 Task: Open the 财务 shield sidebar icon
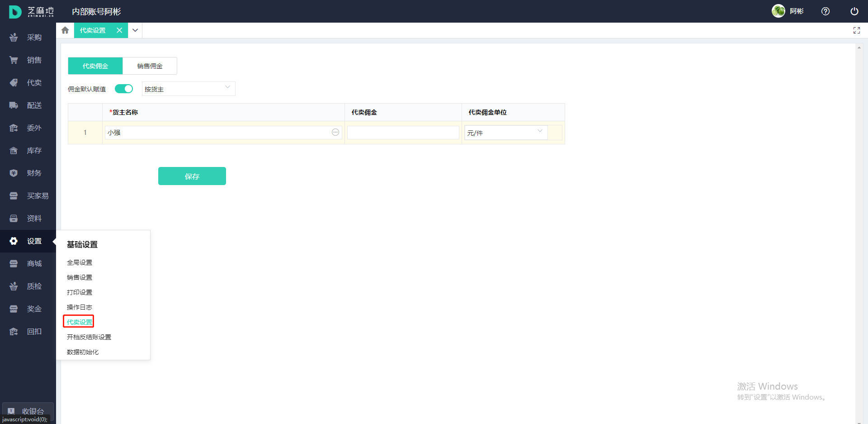click(x=14, y=173)
